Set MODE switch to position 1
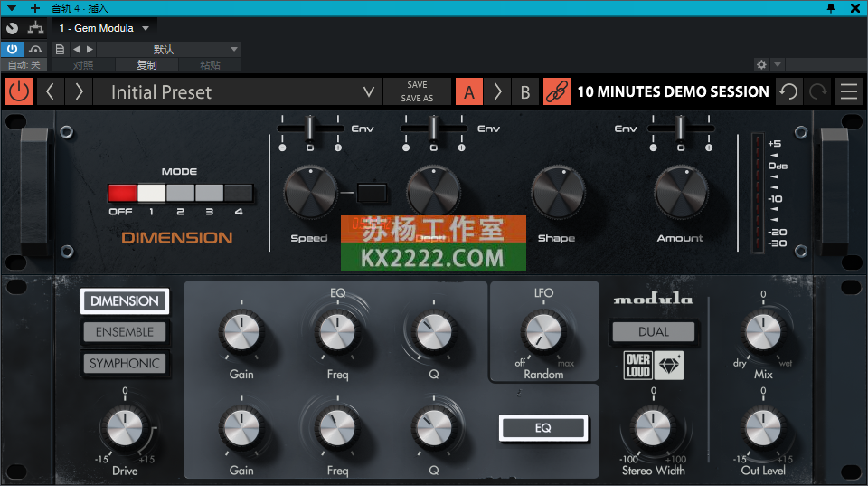 click(x=151, y=193)
